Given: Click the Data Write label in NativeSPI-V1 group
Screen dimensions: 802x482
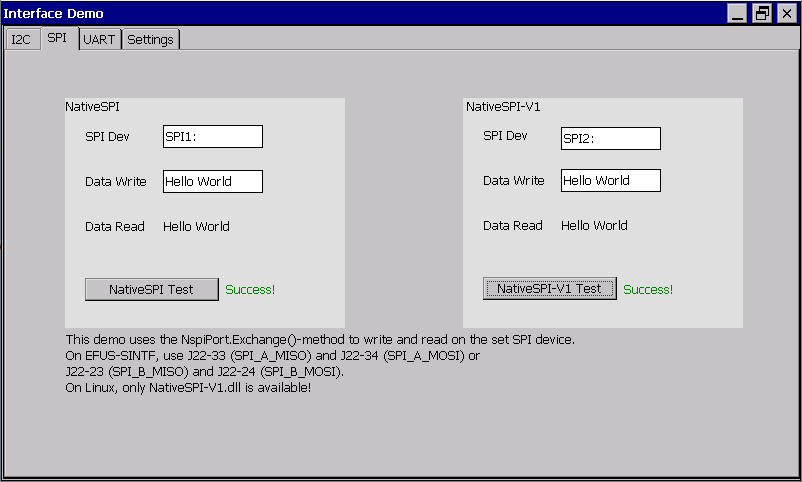Looking at the screenshot, I should click(x=514, y=181).
